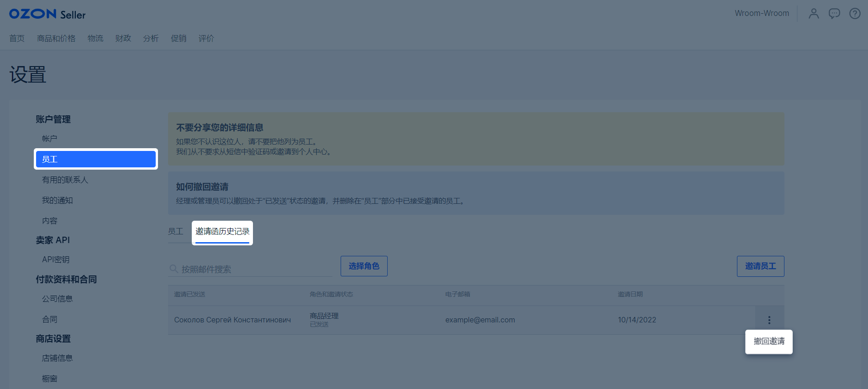The height and width of the screenshot is (389, 868).
Task: Open 帐户 in sidebar
Action: (50, 139)
